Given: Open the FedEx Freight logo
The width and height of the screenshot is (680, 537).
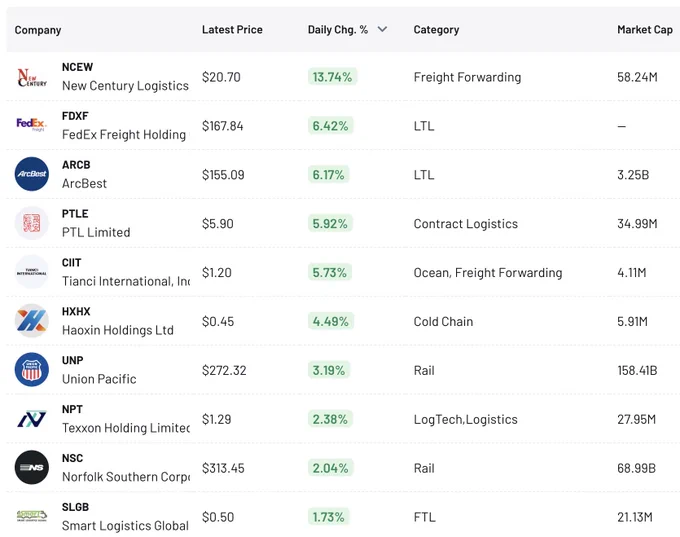Looking at the screenshot, I should [32, 125].
